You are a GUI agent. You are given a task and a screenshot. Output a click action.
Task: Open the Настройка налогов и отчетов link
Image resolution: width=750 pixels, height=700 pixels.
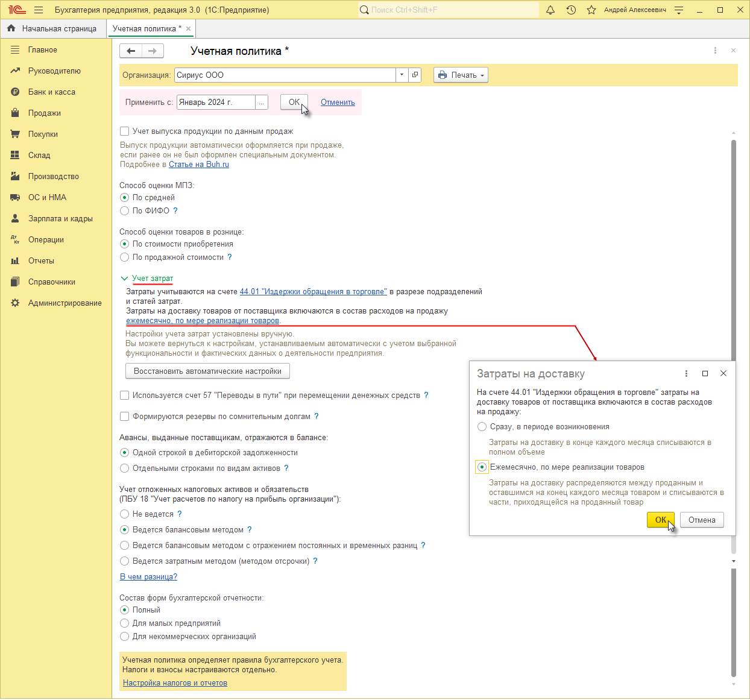click(175, 683)
